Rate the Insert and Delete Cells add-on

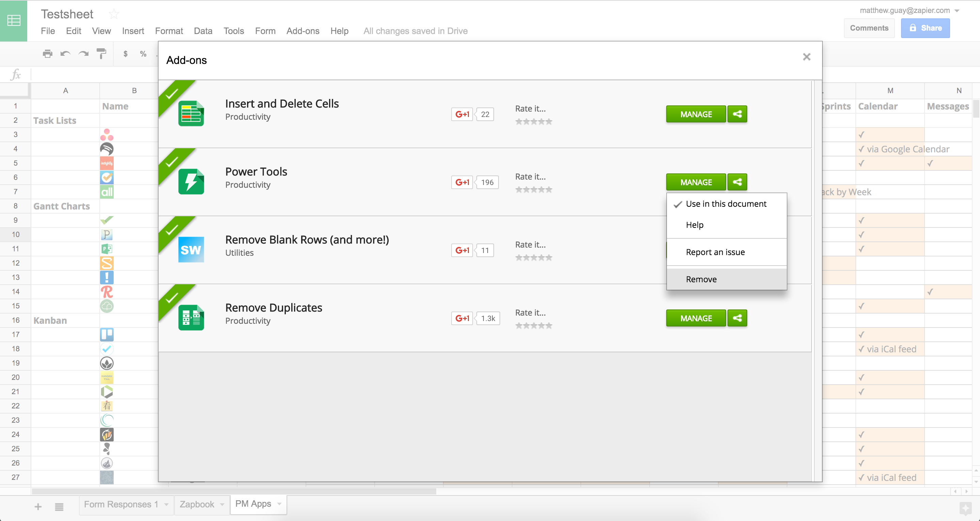point(533,121)
